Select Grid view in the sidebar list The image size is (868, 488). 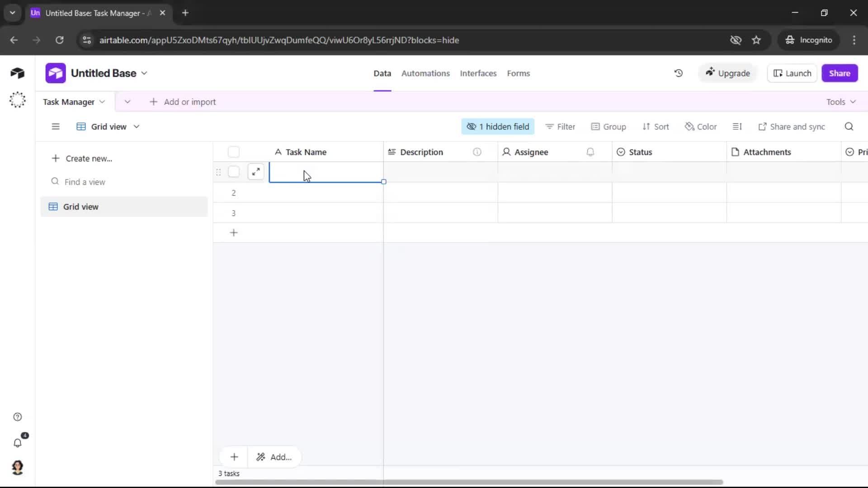coord(124,206)
